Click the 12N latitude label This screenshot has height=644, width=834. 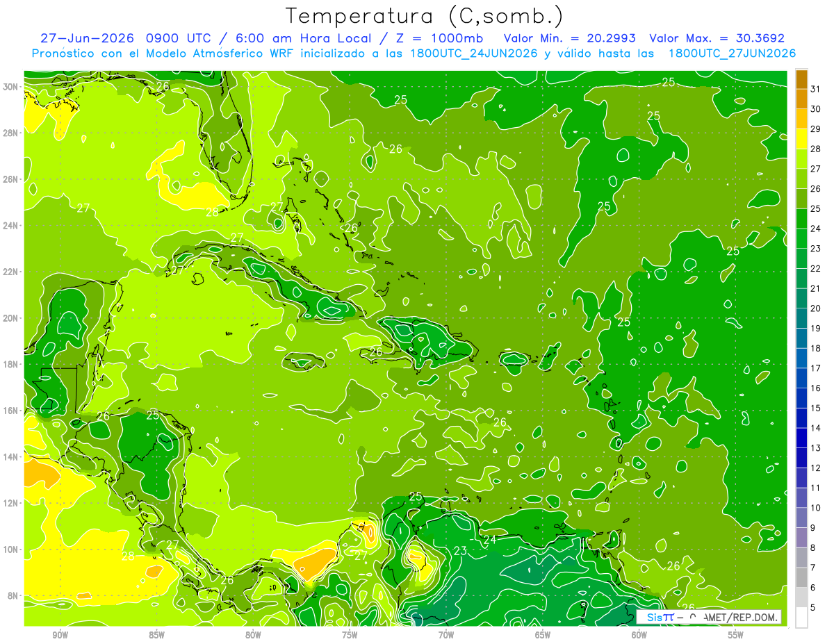(12, 503)
